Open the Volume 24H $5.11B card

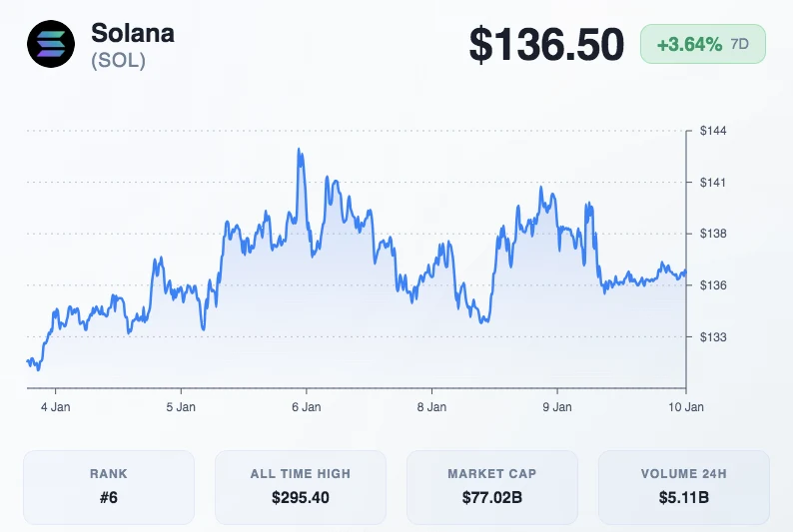pyautogui.click(x=684, y=487)
